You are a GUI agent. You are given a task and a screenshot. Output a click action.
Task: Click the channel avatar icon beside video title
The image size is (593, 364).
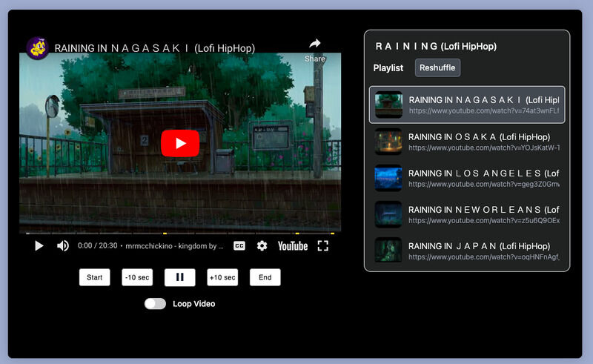tap(38, 48)
